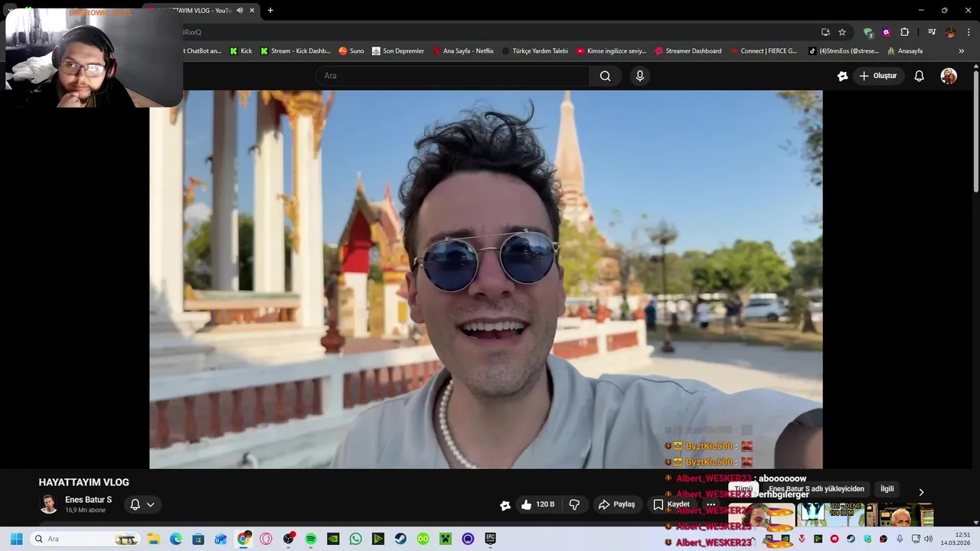Click the green extension icon with badge 7
Screen dimensions: 980x551
pyautogui.click(x=867, y=32)
